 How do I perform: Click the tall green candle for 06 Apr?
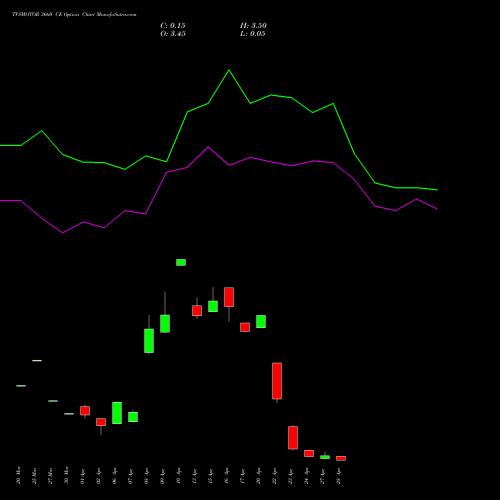(x=117, y=413)
